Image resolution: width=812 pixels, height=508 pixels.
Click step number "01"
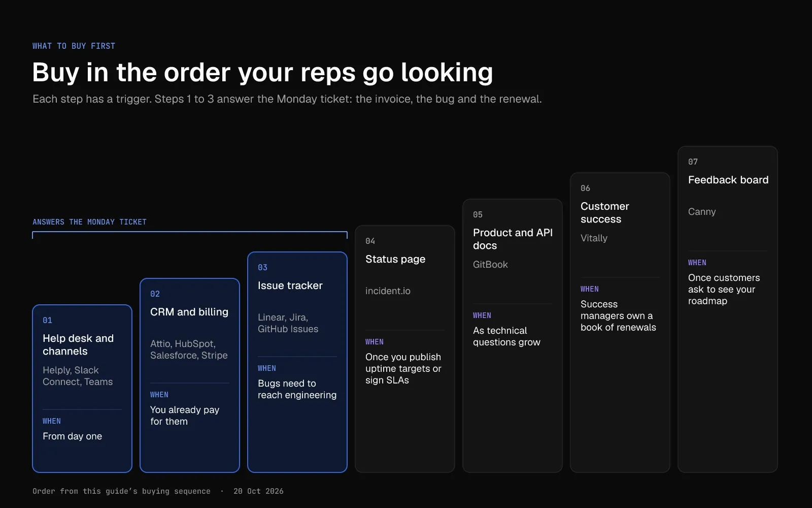coord(47,321)
